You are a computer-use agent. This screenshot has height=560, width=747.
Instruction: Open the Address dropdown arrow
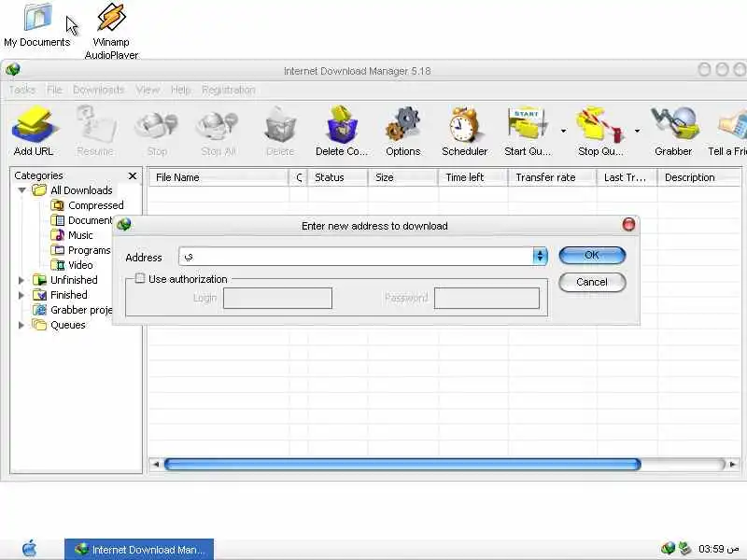[x=540, y=256]
